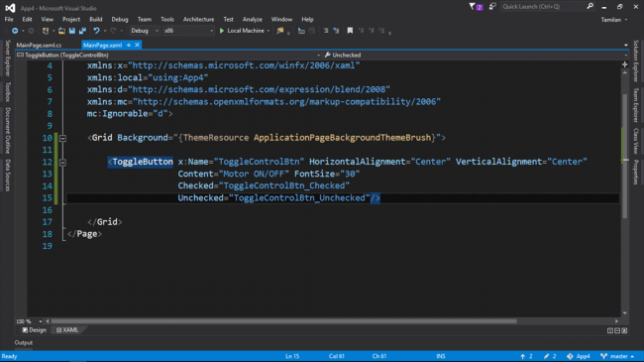
Task: Click the horizontal split pane icon
Action: (x=617, y=330)
